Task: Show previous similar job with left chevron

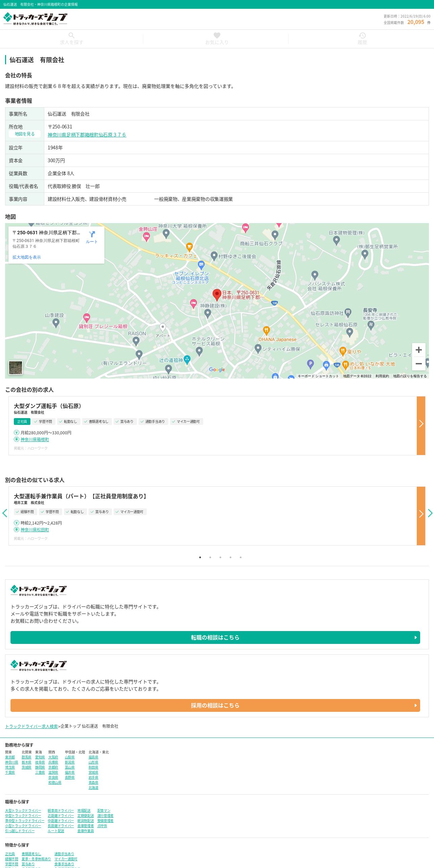Action: coord(4,513)
